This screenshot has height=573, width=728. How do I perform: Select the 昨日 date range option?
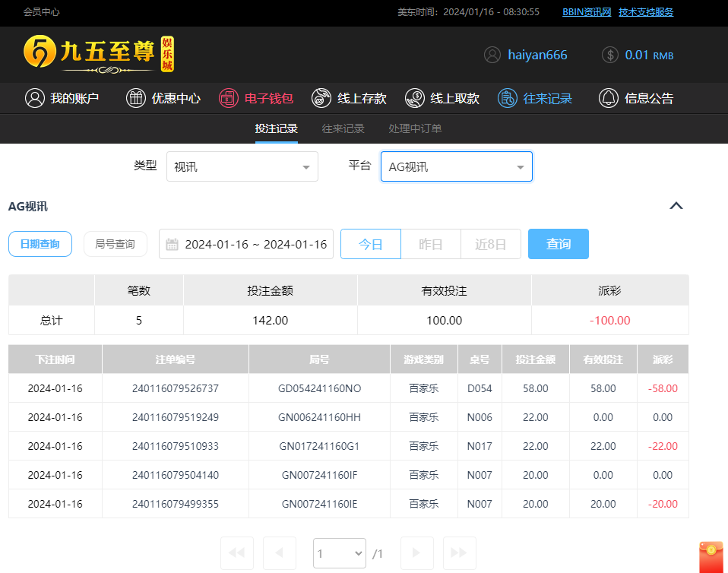coord(431,244)
